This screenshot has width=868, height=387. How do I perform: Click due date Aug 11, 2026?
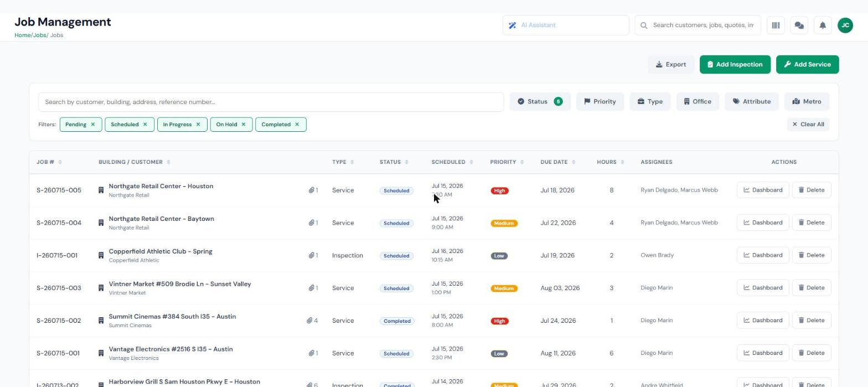point(557,353)
